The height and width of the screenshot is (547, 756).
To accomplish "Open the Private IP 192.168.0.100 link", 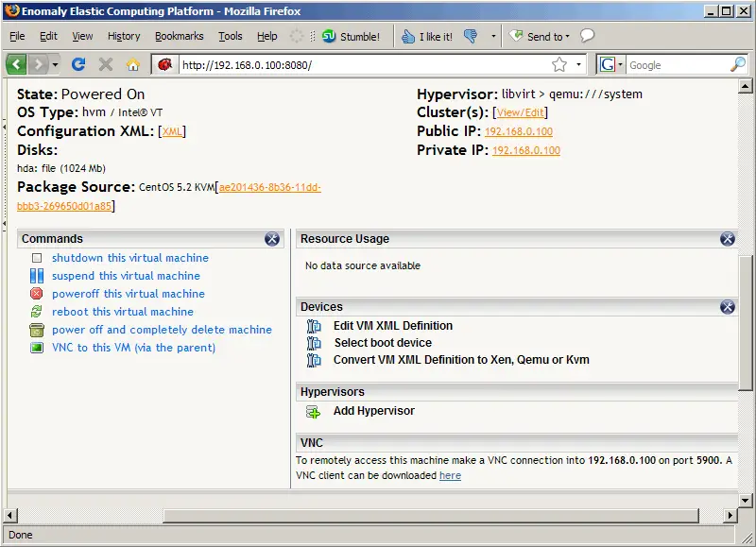I will tap(526, 150).
